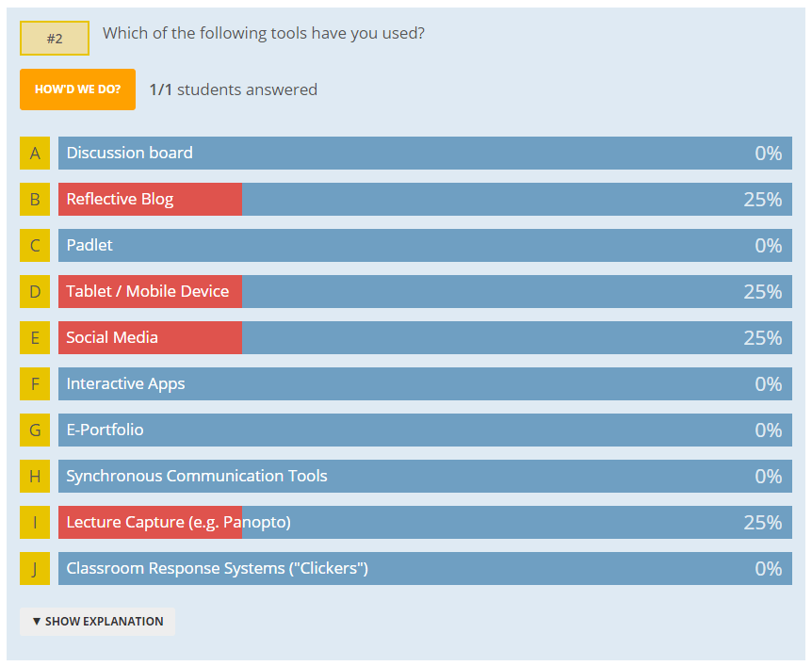This screenshot has height=666, width=812.
Task: Toggle the Social Media highlighted answer
Action: click(x=149, y=337)
